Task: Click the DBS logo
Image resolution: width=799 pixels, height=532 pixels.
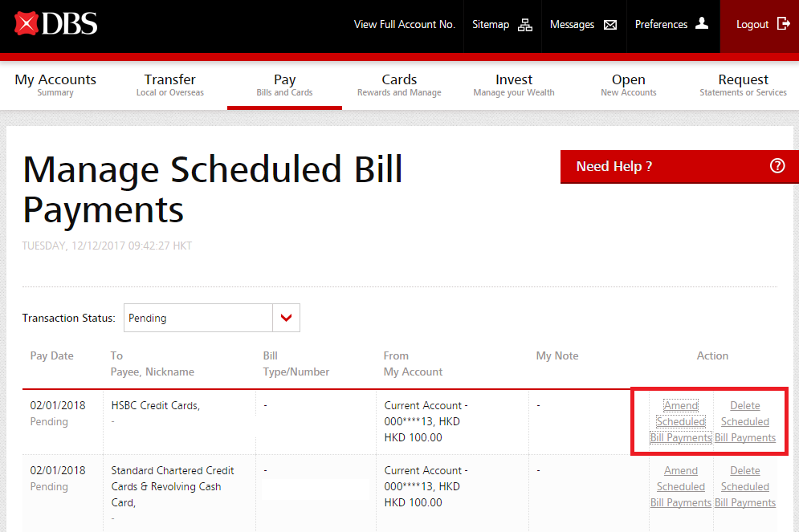Action: (x=55, y=24)
